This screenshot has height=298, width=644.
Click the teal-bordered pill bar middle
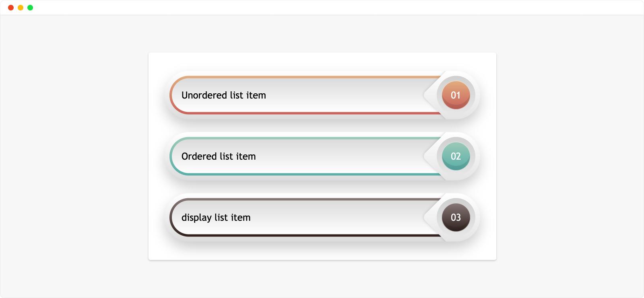coord(306,156)
